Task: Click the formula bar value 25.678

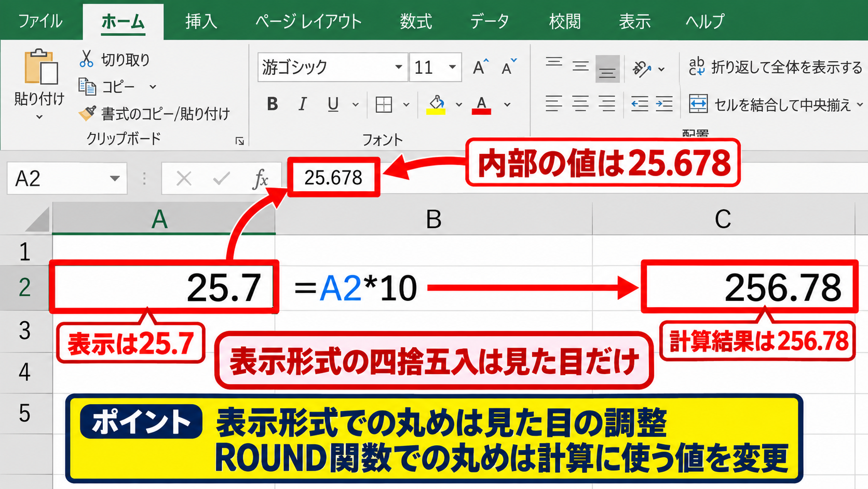Action: [x=333, y=178]
